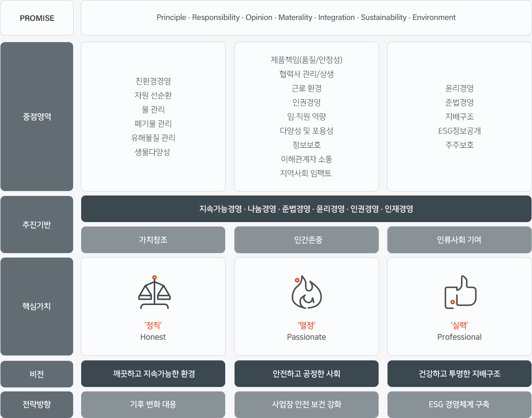Click the 핵심가치 side label
This screenshot has height=418, width=532.
37,306
